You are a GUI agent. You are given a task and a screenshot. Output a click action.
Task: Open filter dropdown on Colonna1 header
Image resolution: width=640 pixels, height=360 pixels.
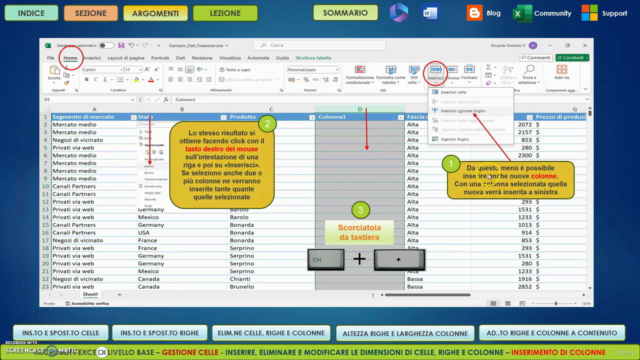[x=400, y=118]
